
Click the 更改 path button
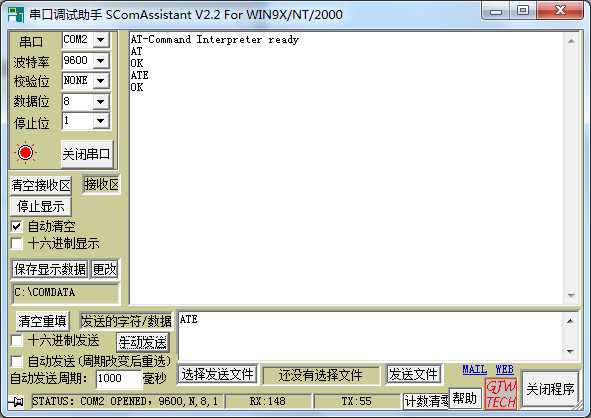(x=105, y=269)
